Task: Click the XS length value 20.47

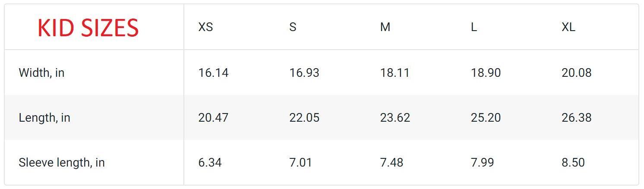Action: pos(213,117)
